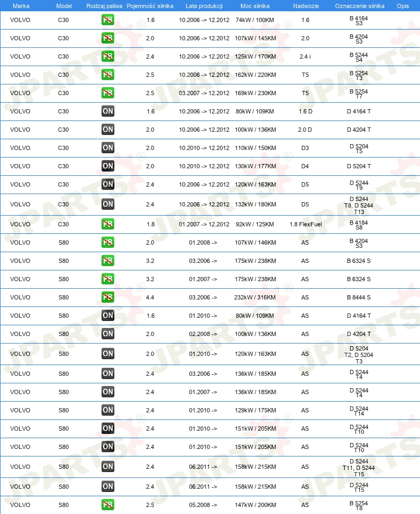Click the Lata produkcji column header

tap(204, 6)
